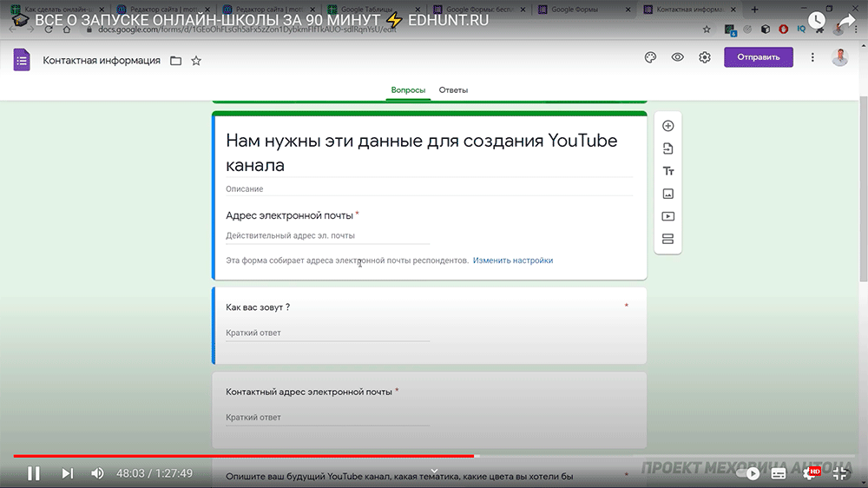Screen dimensions: 868x488
Task: Click the Отправить button
Action: [x=759, y=57]
